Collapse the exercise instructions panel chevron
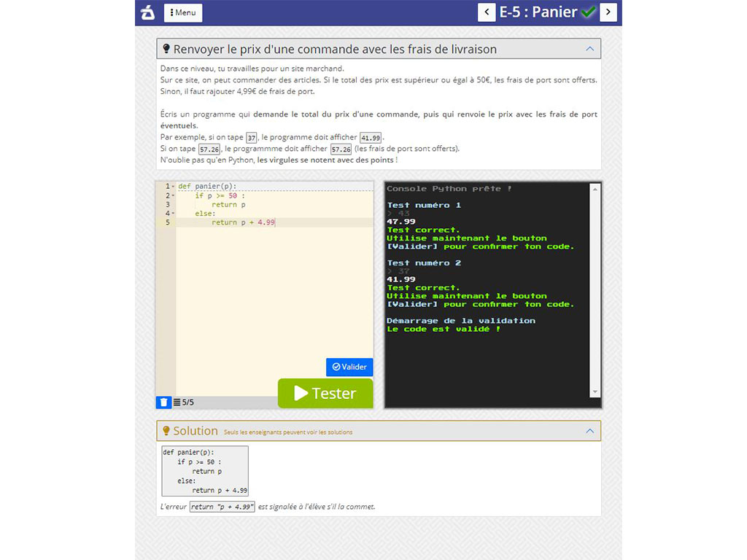Image resolution: width=747 pixels, height=560 pixels. [x=589, y=48]
